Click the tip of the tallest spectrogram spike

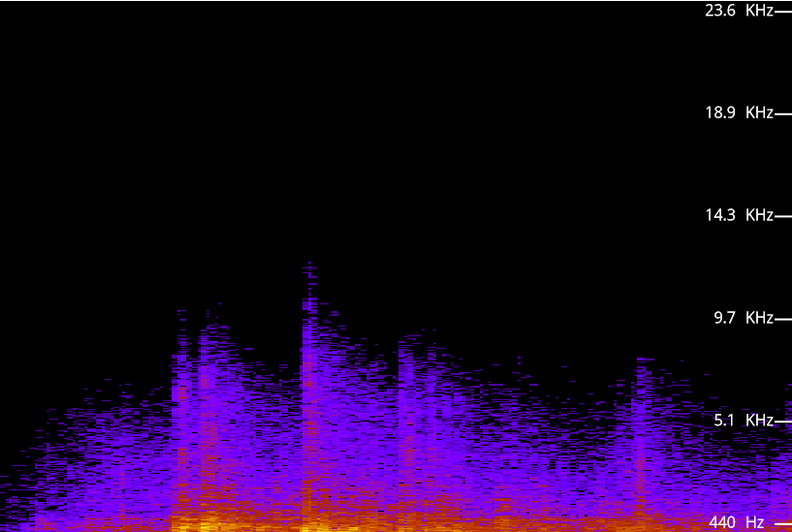[x=309, y=264]
